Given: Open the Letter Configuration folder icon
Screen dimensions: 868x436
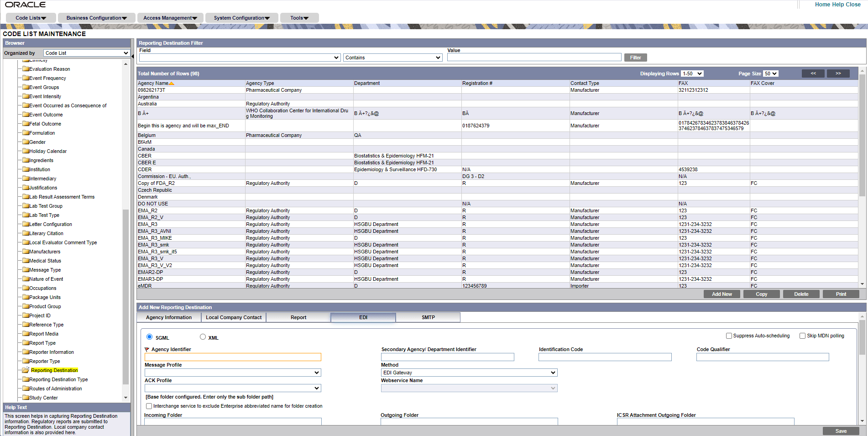Looking at the screenshot, I should tap(26, 224).
